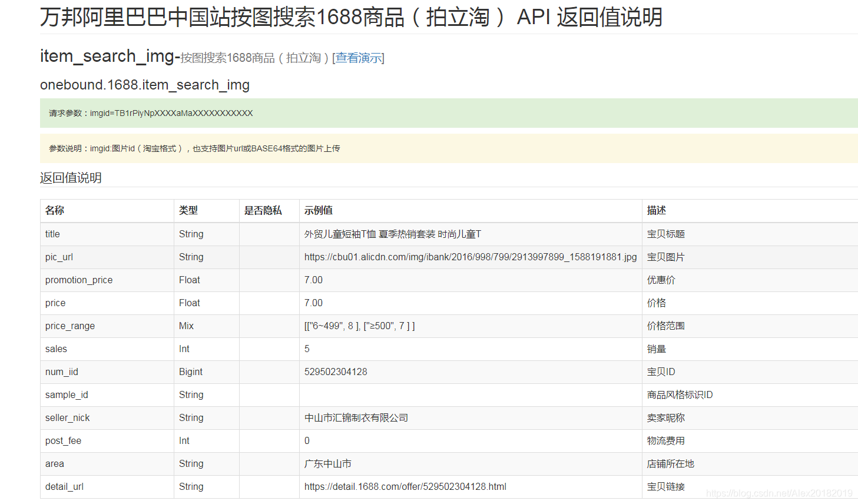The width and height of the screenshot is (858, 504).
Task: Click the sales example value 5
Action: point(307,349)
